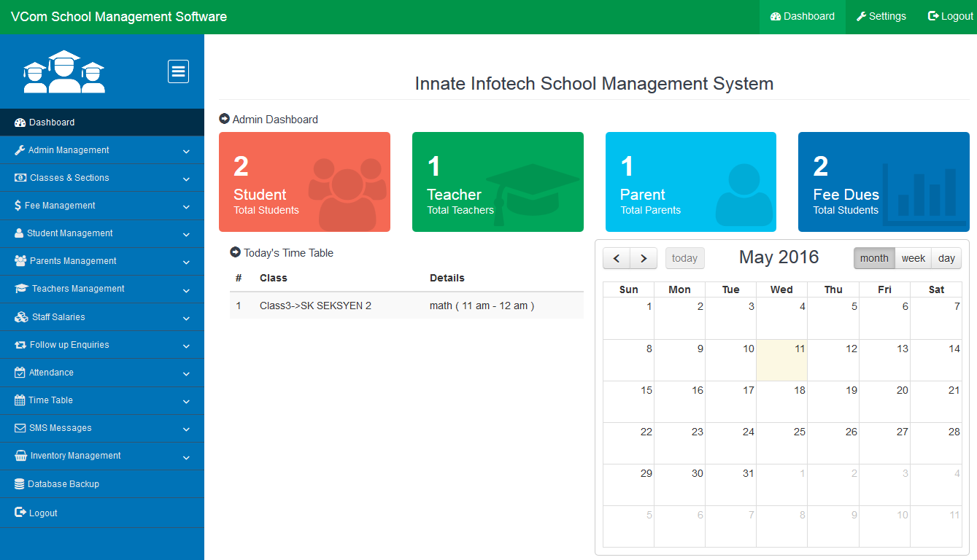Select May 18 in the calendar
Image resolution: width=977 pixels, height=560 pixels.
coord(781,402)
